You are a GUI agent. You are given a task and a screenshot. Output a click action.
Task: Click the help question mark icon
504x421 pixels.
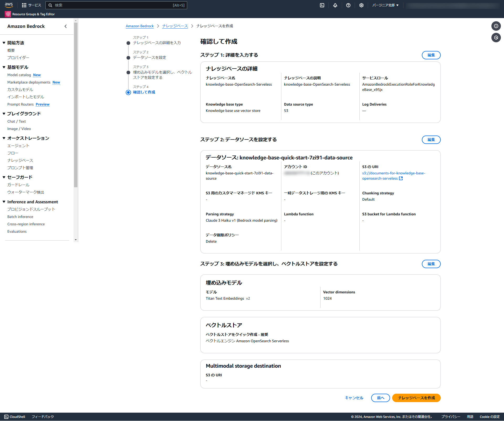pyautogui.click(x=348, y=5)
